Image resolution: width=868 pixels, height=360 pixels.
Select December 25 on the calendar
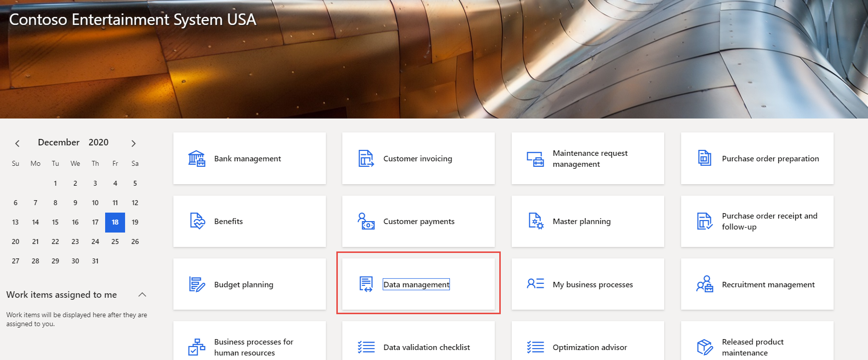[x=115, y=241]
